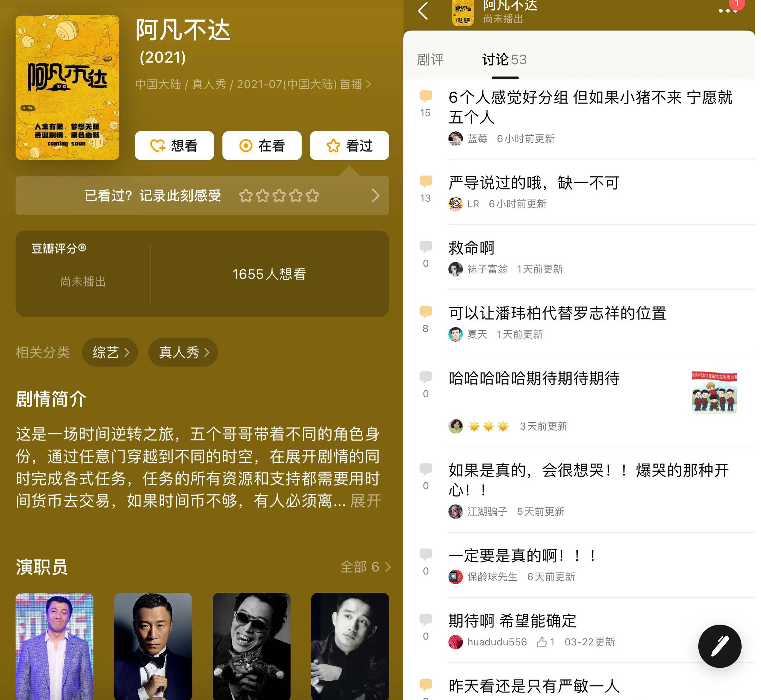The height and width of the screenshot is (700, 761).
Task: Open the cast photo of man holding cat
Action: [251, 646]
